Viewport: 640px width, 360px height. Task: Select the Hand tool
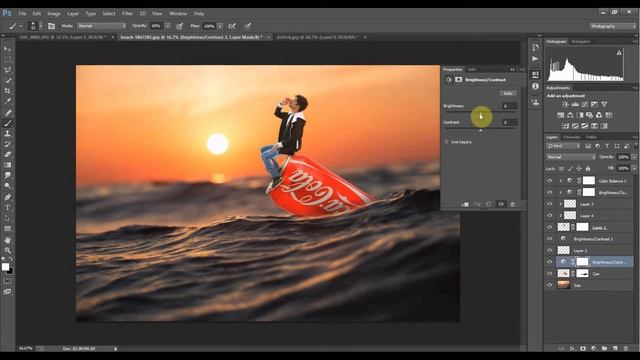tap(7, 240)
